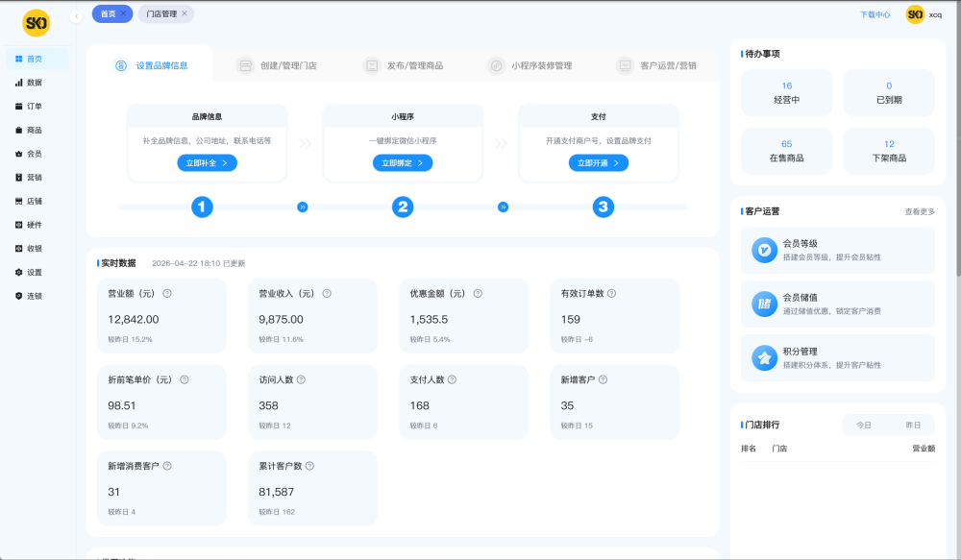Viewport: 961px width, 560px height.
Task: Open the 设置 item in the sidebar
Action: click(37, 273)
